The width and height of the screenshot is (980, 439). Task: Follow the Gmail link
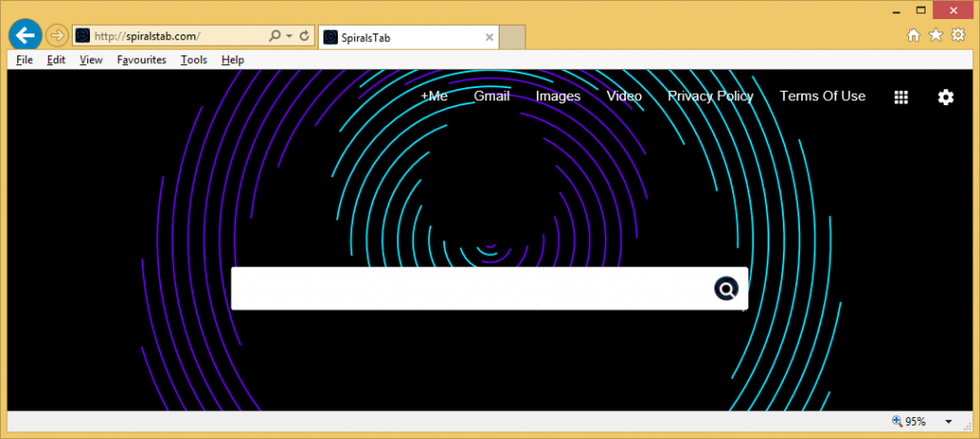[491, 96]
